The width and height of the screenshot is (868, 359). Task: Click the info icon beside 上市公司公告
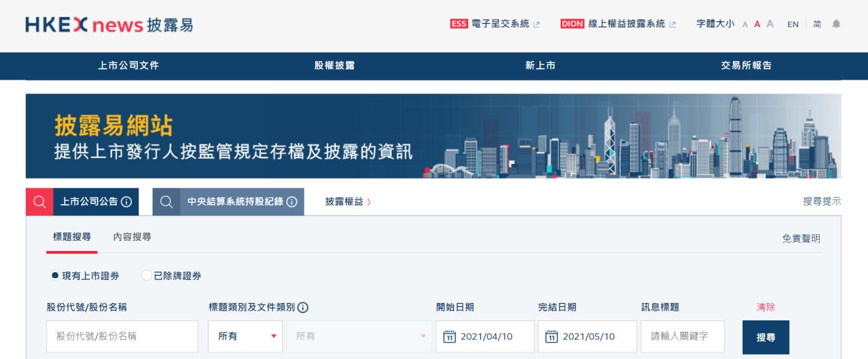127,202
